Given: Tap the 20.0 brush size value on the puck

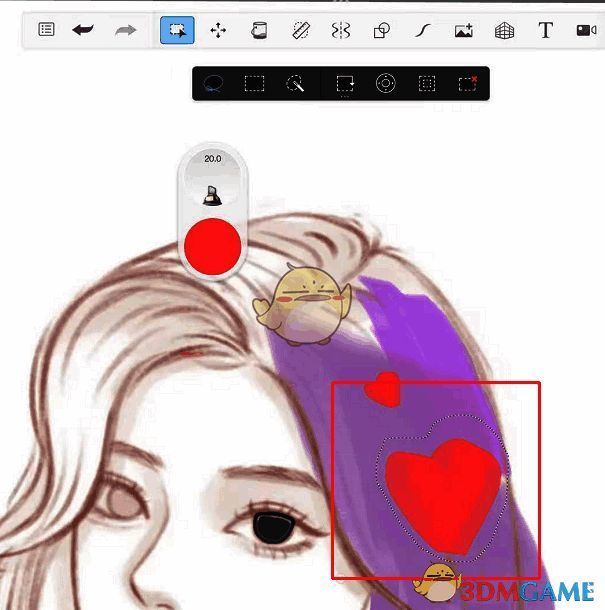Looking at the screenshot, I should 213,159.
